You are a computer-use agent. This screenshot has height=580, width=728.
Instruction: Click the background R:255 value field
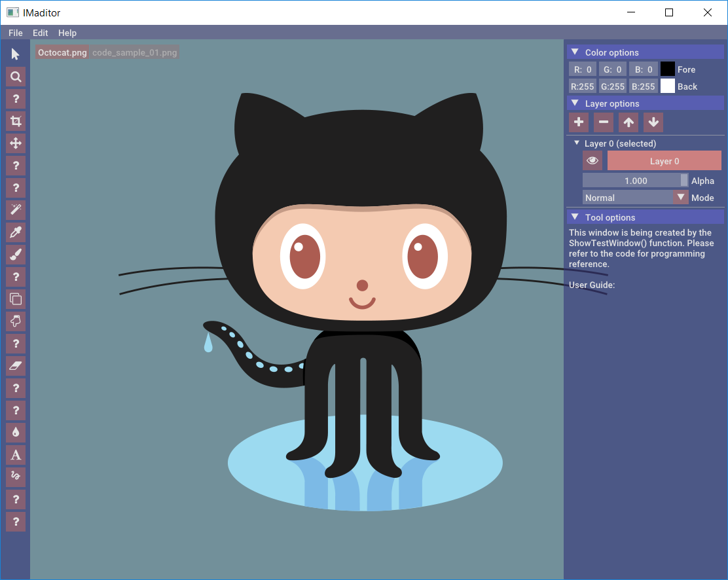pyautogui.click(x=583, y=86)
